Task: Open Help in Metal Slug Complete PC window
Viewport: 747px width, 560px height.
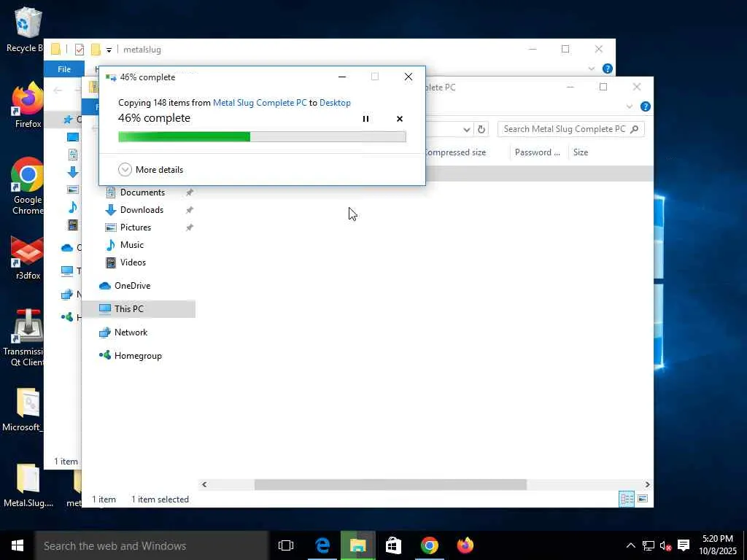Action: tap(645, 106)
